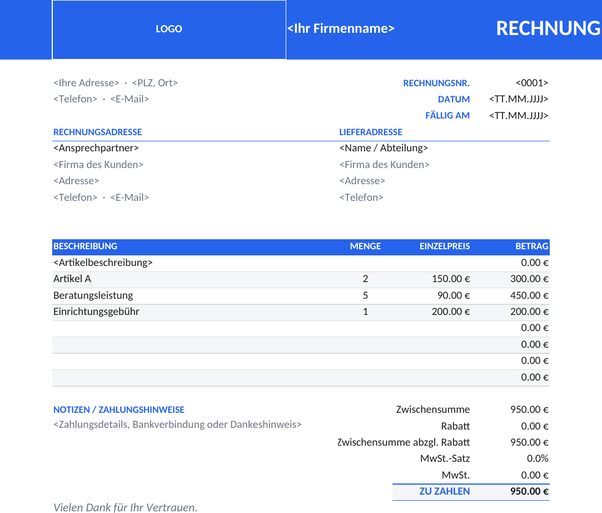
Task: Click the RECHNUNG title
Action: pos(548,28)
